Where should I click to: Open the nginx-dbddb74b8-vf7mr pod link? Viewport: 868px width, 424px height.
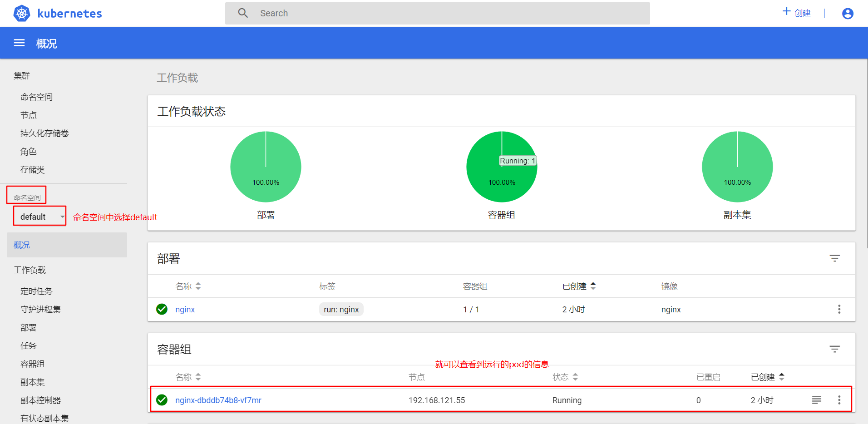218,400
